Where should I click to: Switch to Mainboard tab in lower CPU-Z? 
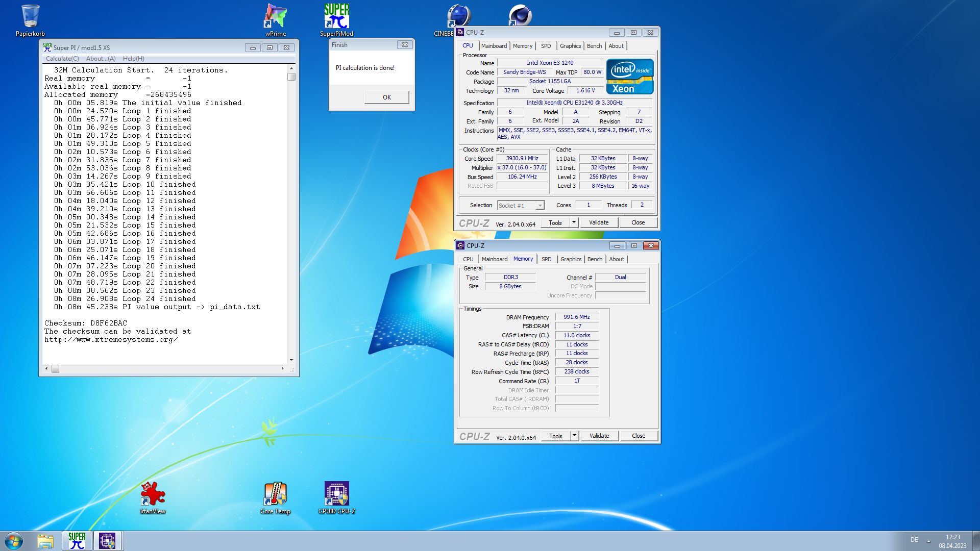click(x=495, y=259)
